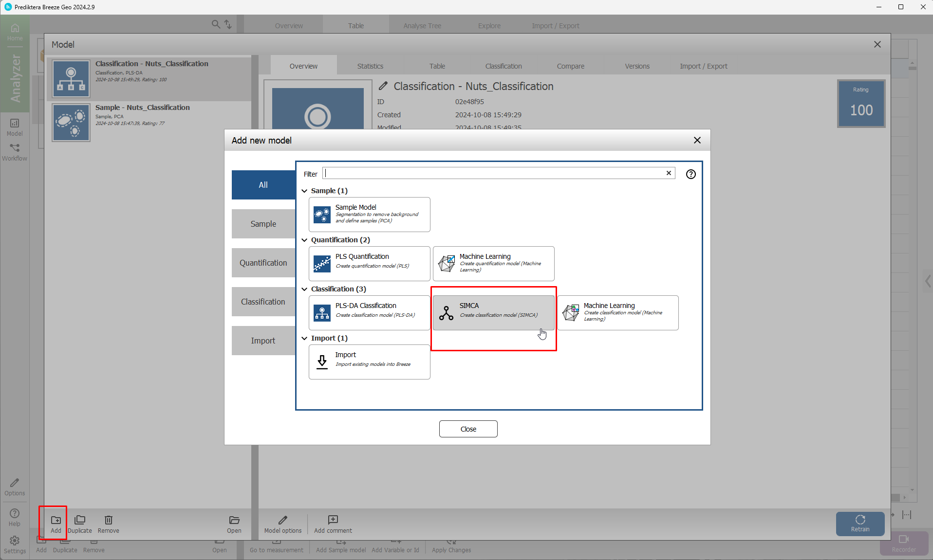The image size is (933, 560).
Task: Collapse the Import (1) group
Action: pyautogui.click(x=304, y=338)
